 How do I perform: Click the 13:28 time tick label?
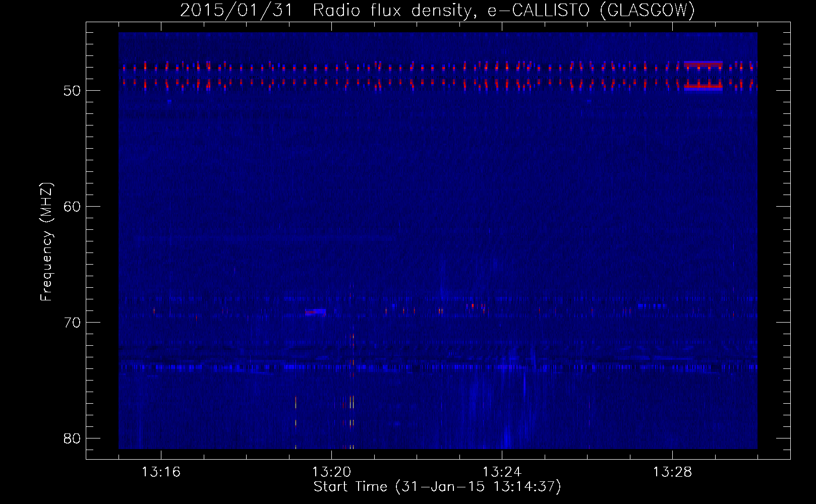click(672, 472)
